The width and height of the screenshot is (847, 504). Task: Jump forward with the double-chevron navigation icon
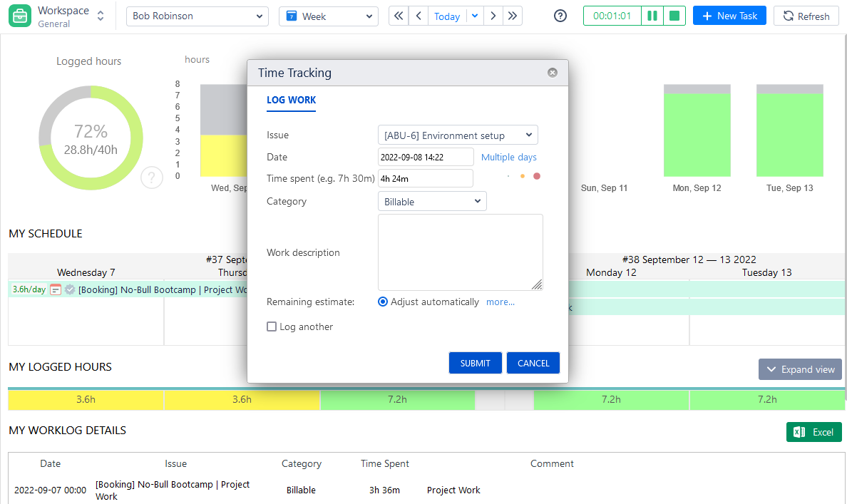click(x=513, y=15)
